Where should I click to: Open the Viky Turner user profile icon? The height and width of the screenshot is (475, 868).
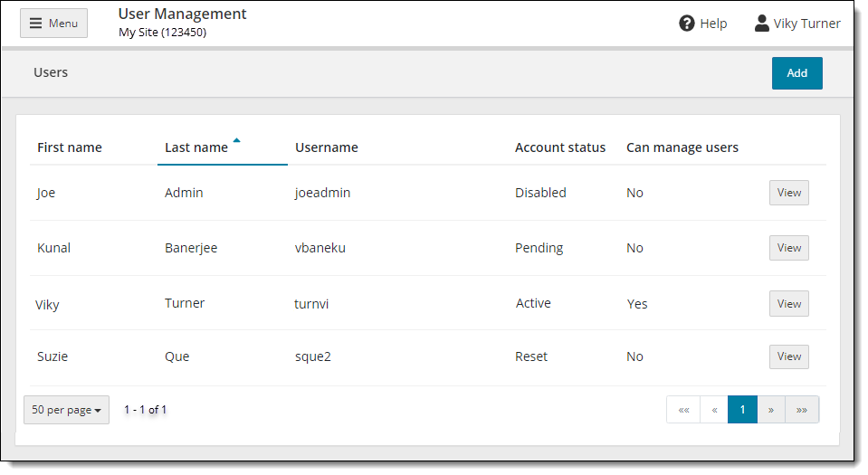tap(762, 24)
